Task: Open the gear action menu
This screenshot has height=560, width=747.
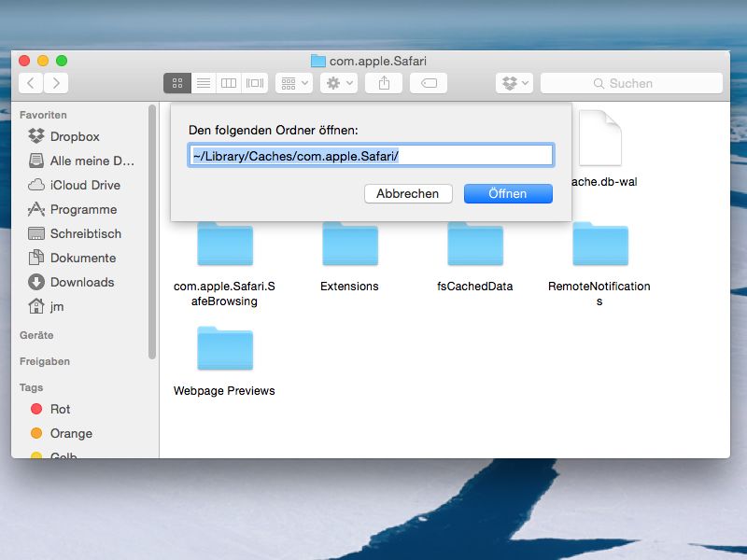Action: pos(339,83)
